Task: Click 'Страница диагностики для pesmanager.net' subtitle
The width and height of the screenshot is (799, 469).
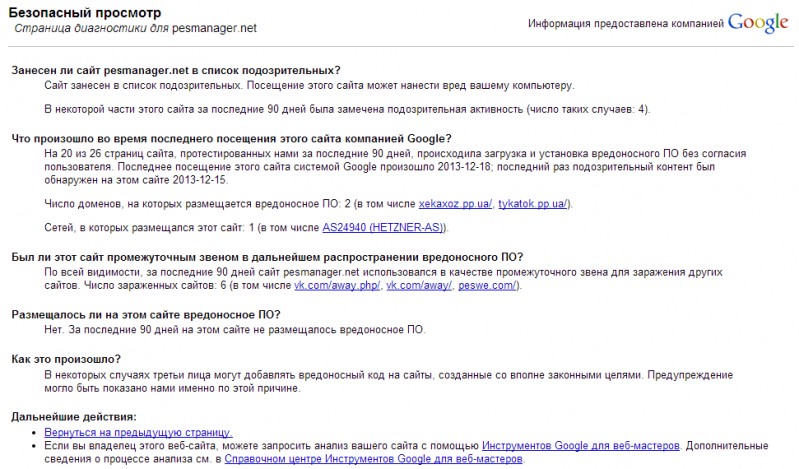Action: [x=135, y=28]
